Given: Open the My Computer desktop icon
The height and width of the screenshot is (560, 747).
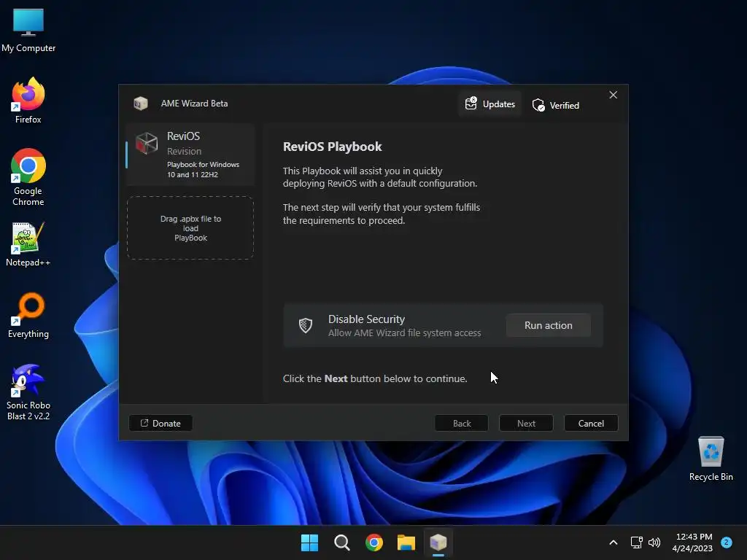Looking at the screenshot, I should coord(28,29).
